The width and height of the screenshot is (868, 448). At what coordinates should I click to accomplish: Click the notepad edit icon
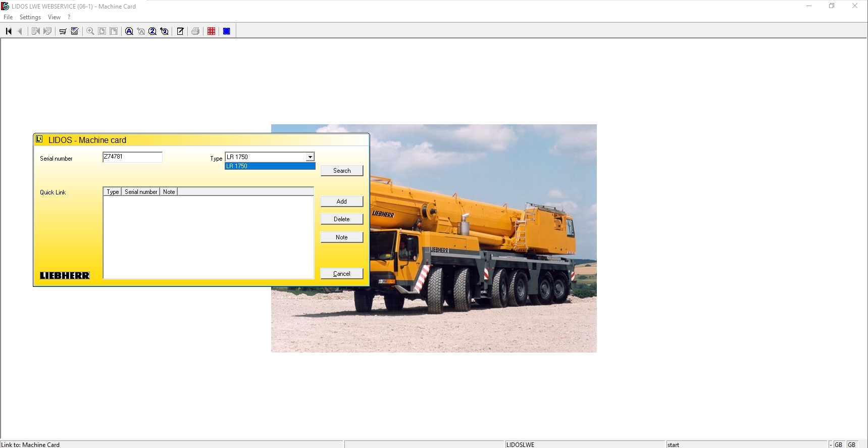click(180, 31)
